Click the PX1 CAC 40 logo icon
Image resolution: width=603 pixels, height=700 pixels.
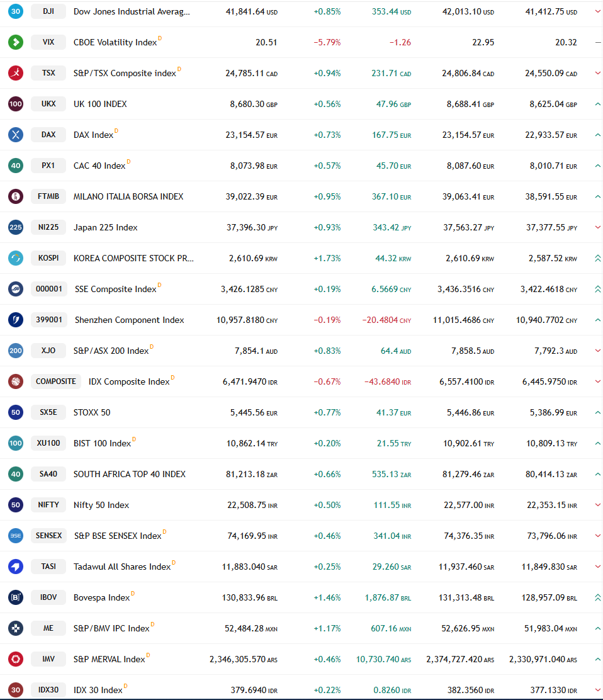16,166
